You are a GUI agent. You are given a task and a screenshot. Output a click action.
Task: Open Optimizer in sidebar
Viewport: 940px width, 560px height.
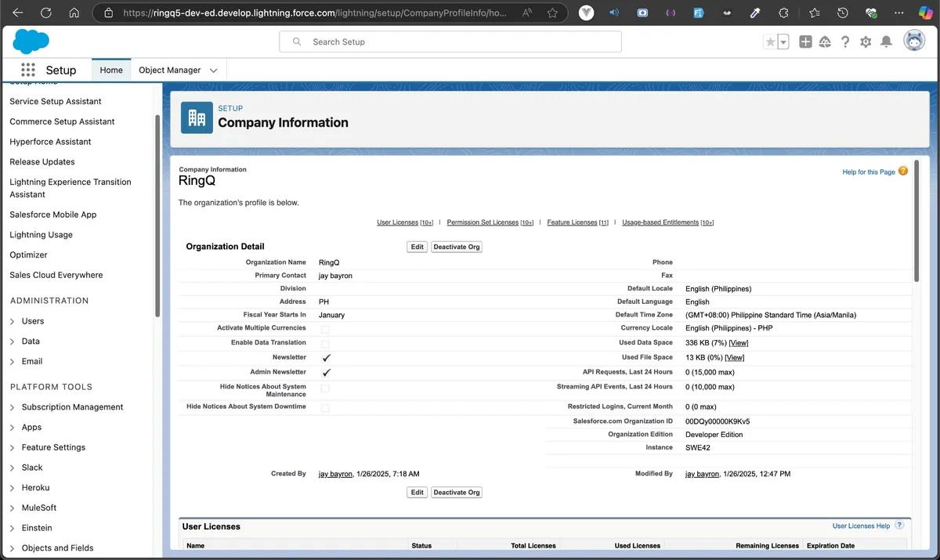pyautogui.click(x=28, y=255)
